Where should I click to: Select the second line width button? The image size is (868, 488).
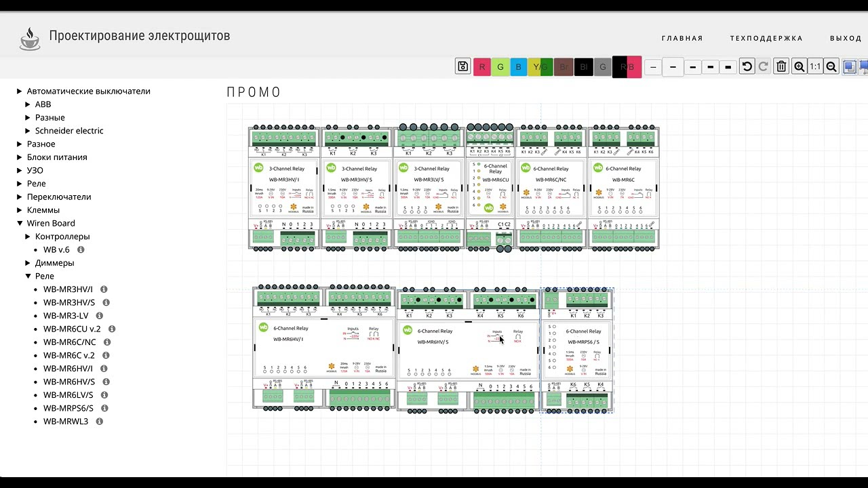tap(673, 67)
